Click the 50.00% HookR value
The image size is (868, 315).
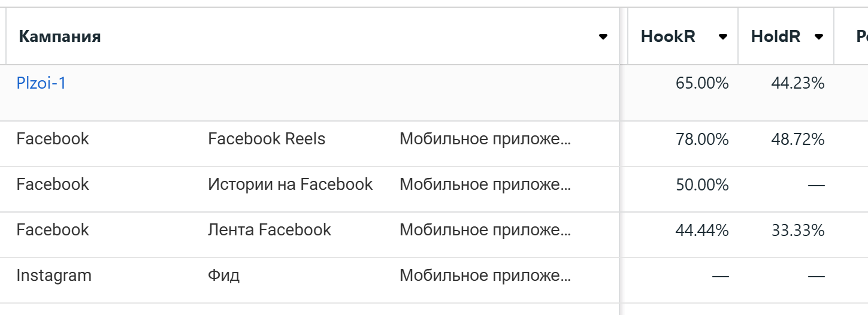pyautogui.click(x=702, y=185)
